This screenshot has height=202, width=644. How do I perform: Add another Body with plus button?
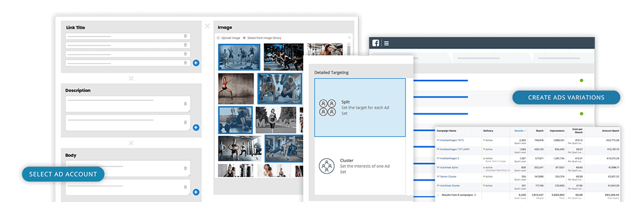pyautogui.click(x=196, y=192)
